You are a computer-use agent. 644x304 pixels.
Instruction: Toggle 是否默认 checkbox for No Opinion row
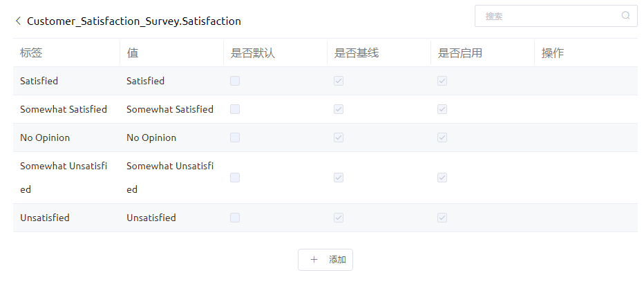235,137
